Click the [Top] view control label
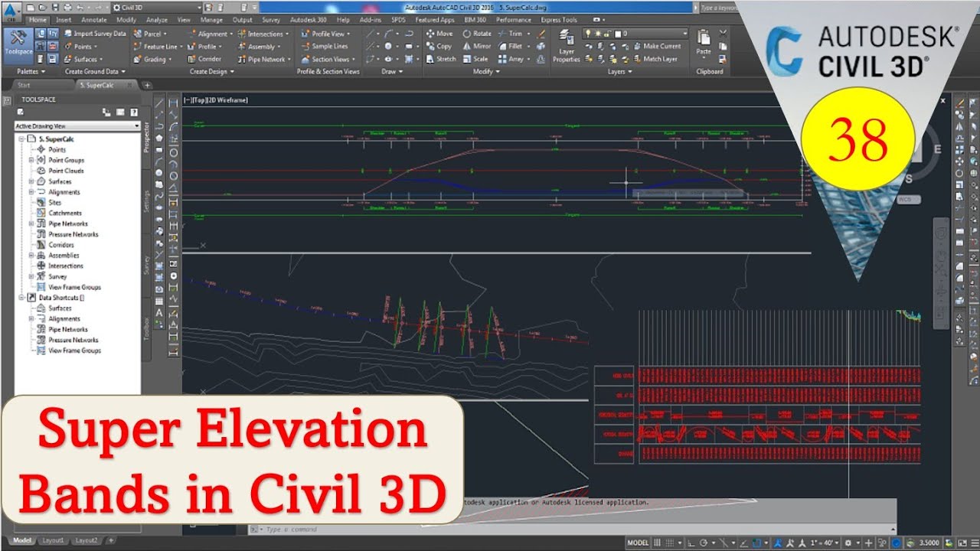This screenshot has width=980, height=551. 200,100
